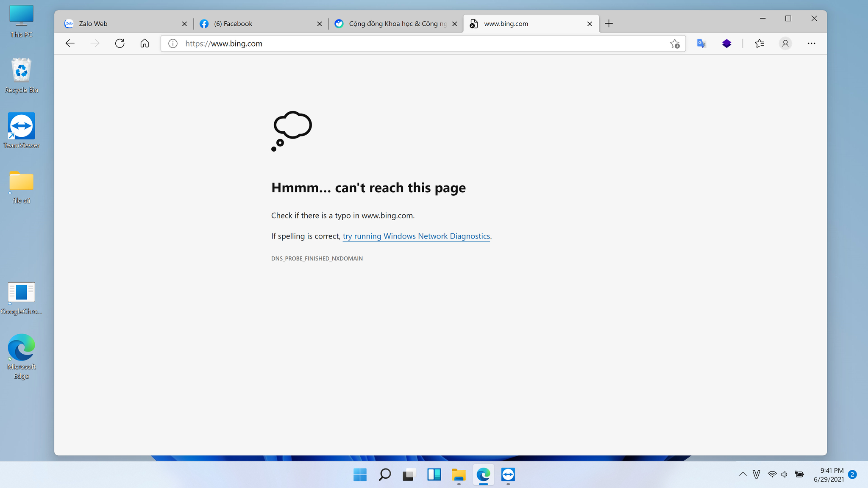Open a new tab

(609, 24)
